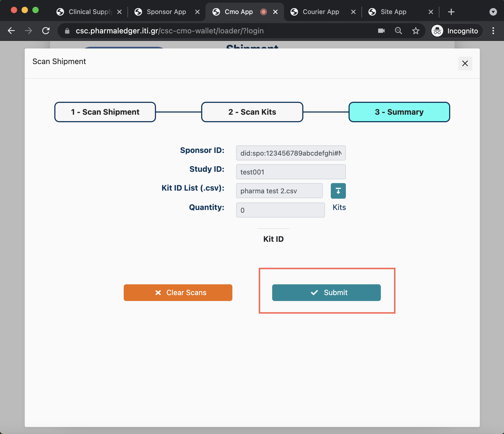This screenshot has width=504, height=434.
Task: Click the Sponsor ID field
Action: coord(291,153)
